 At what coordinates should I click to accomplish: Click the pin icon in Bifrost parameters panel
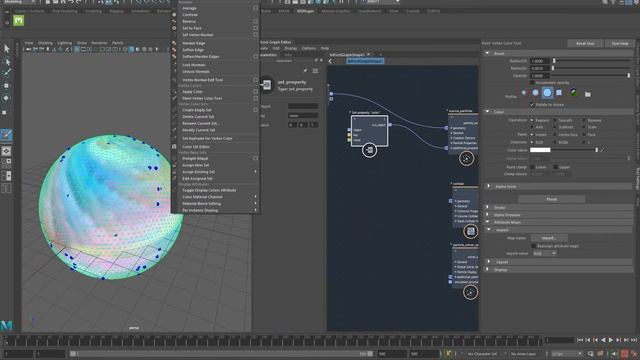(x=305, y=71)
